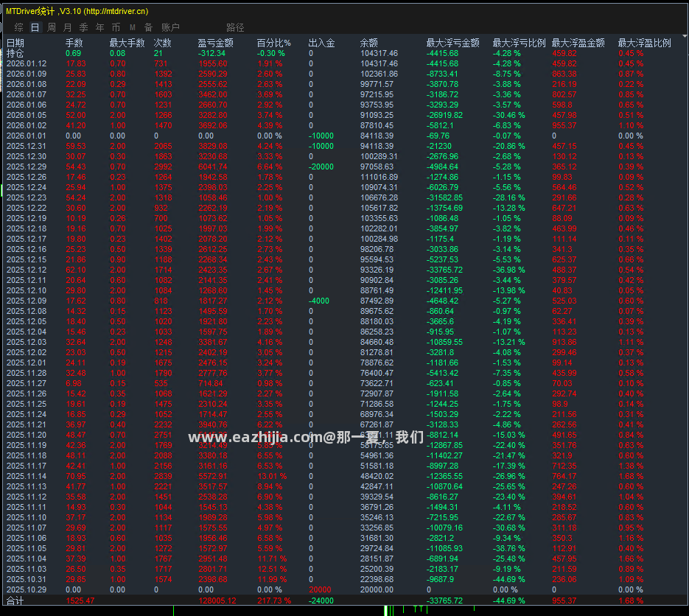Click the lots value 70.95
The width and height of the screenshot is (689, 616).
76,476
